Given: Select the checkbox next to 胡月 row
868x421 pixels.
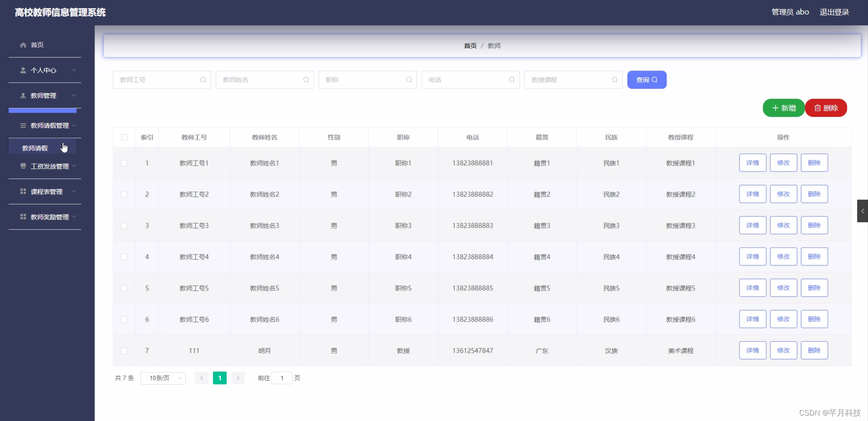Looking at the screenshot, I should (x=124, y=350).
